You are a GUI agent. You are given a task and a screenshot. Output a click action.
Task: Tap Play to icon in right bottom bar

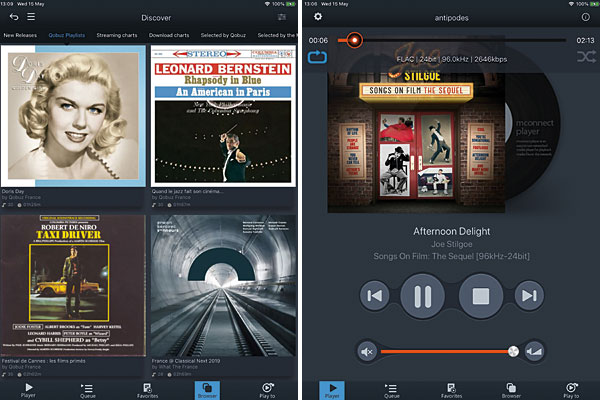pos(571,390)
